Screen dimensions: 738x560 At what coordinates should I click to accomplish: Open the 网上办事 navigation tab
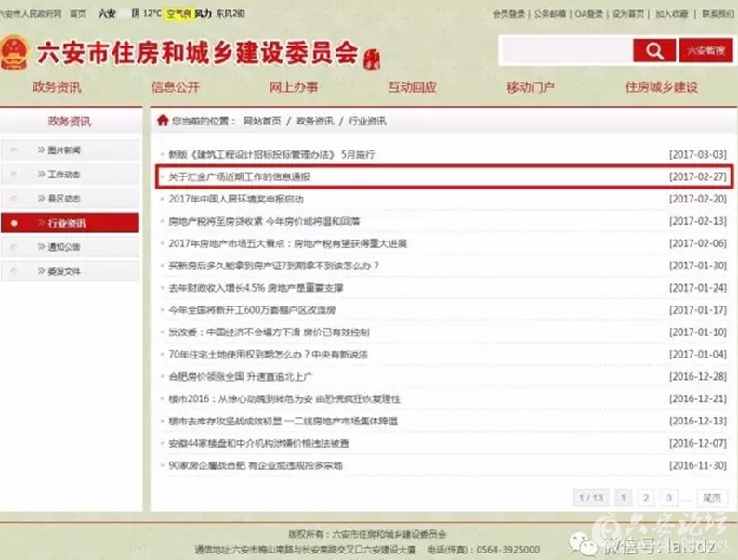pyautogui.click(x=294, y=87)
